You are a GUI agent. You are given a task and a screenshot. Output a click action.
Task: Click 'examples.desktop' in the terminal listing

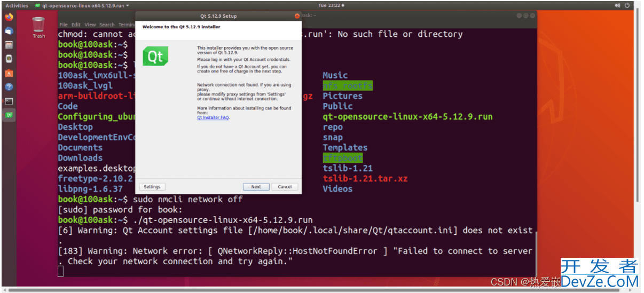(96, 168)
